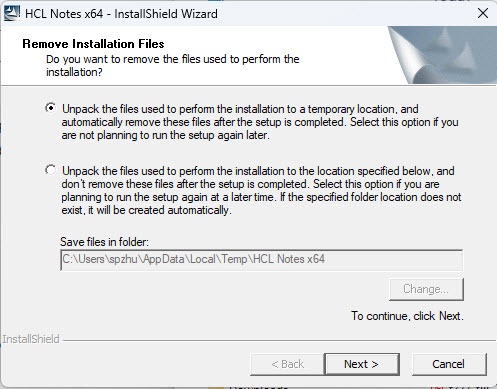Click the InstallShield brand label
Image resolution: width=497 pixels, height=389 pixels.
pos(31,339)
